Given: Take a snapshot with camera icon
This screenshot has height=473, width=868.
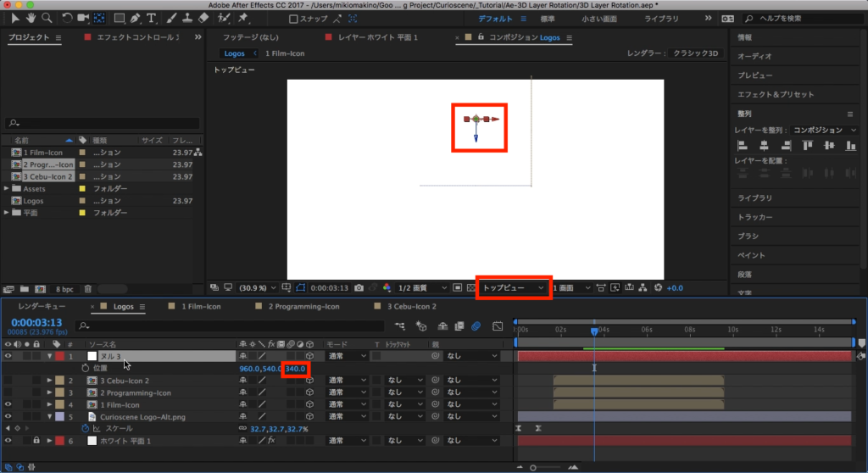Looking at the screenshot, I should [x=359, y=288].
